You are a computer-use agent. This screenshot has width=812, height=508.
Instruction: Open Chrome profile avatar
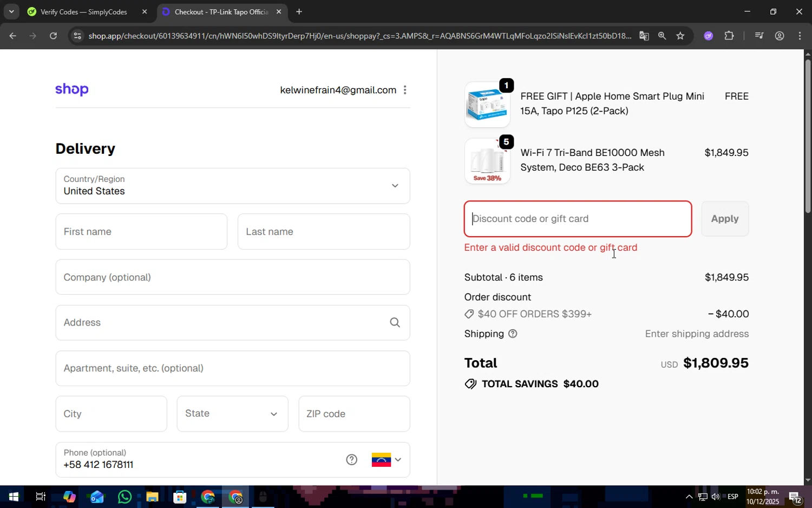(780, 36)
